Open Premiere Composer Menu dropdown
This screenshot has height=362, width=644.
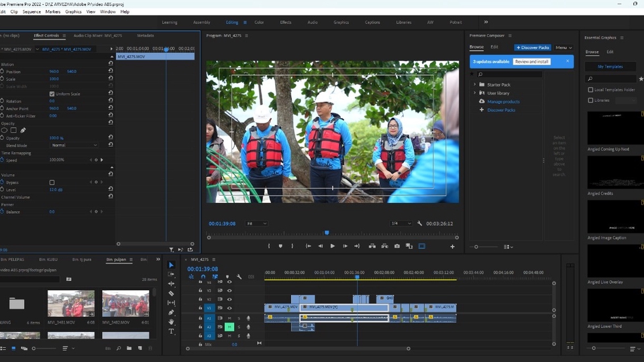tap(563, 48)
